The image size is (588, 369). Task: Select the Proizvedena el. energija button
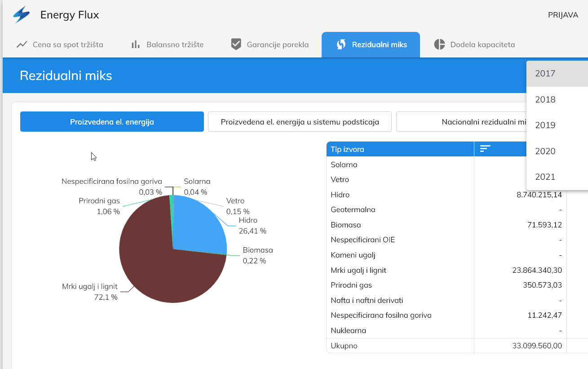pos(112,122)
